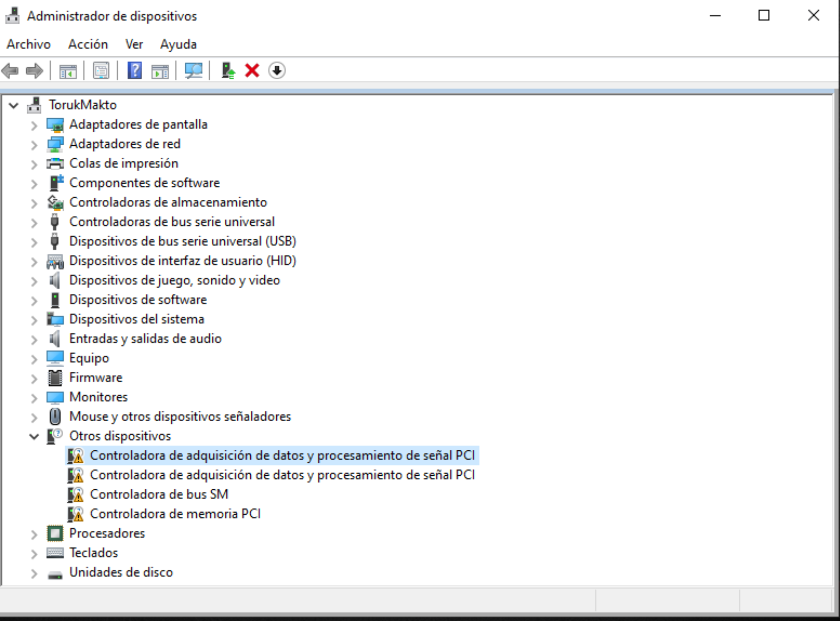Screen dimensions: 840x621
Task: Click the Forward arrow toolbar icon
Action: [x=35, y=71]
